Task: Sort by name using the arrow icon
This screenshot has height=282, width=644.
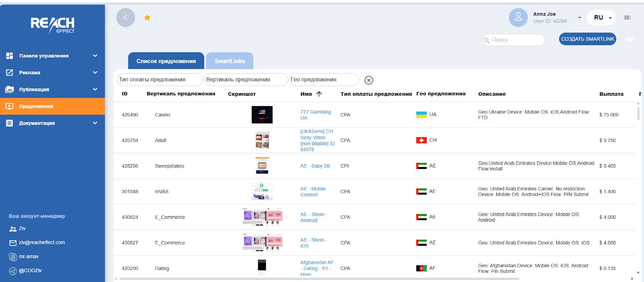Action: 319,94
